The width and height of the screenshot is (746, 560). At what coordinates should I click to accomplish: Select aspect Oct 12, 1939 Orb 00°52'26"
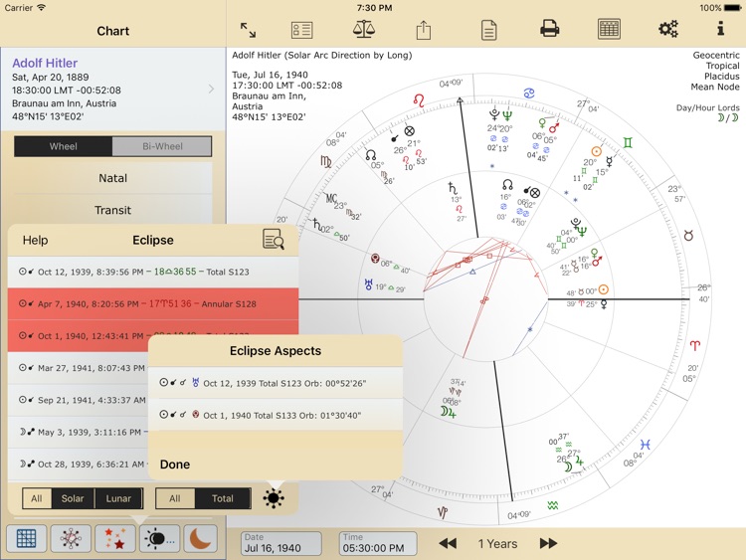click(x=276, y=383)
